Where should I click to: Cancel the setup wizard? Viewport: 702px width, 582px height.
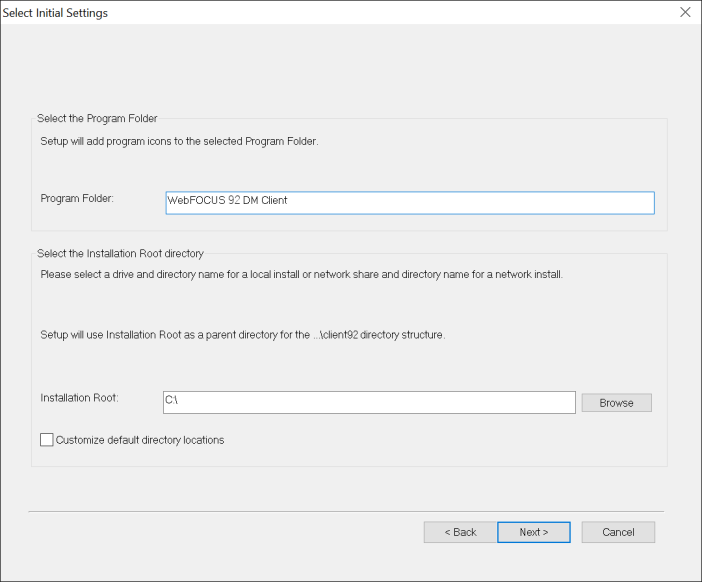click(618, 532)
